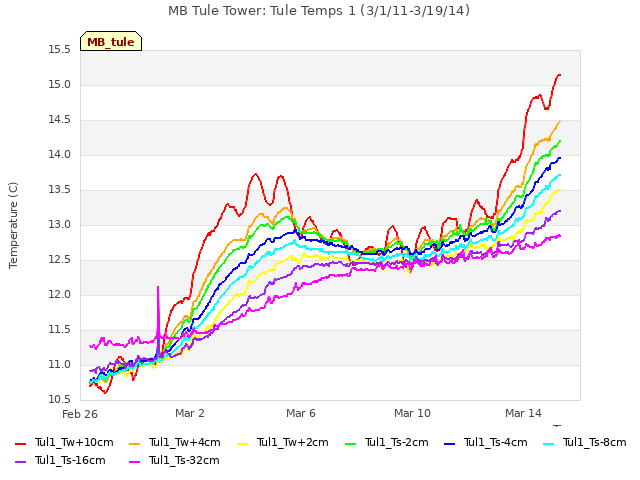Click the red Tul1_Tw+10cm legend swatch
The width and height of the screenshot is (640, 480).
click(20, 443)
